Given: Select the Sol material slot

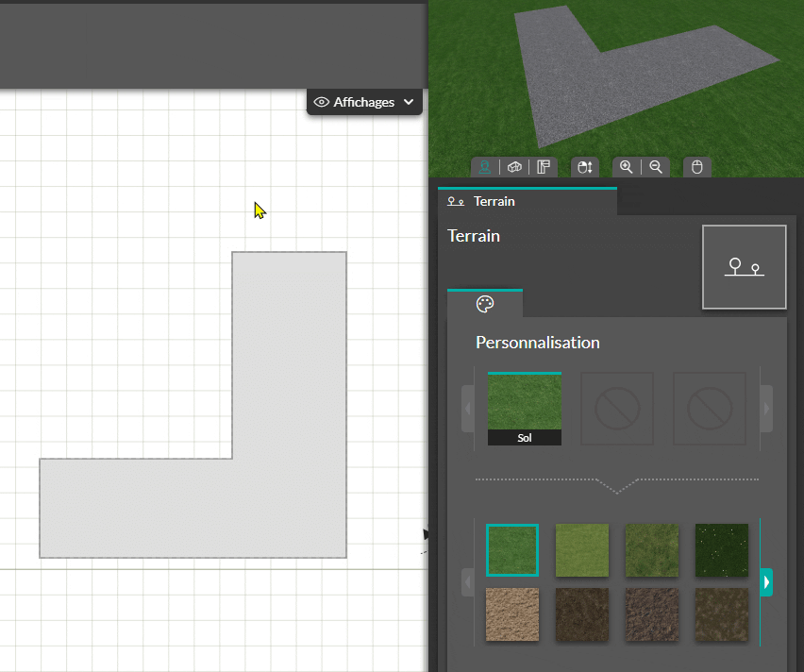Looking at the screenshot, I should 525,409.
